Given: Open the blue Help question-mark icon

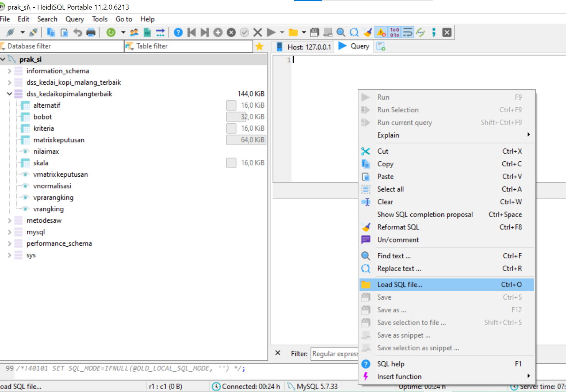Looking at the screenshot, I should [x=178, y=33].
